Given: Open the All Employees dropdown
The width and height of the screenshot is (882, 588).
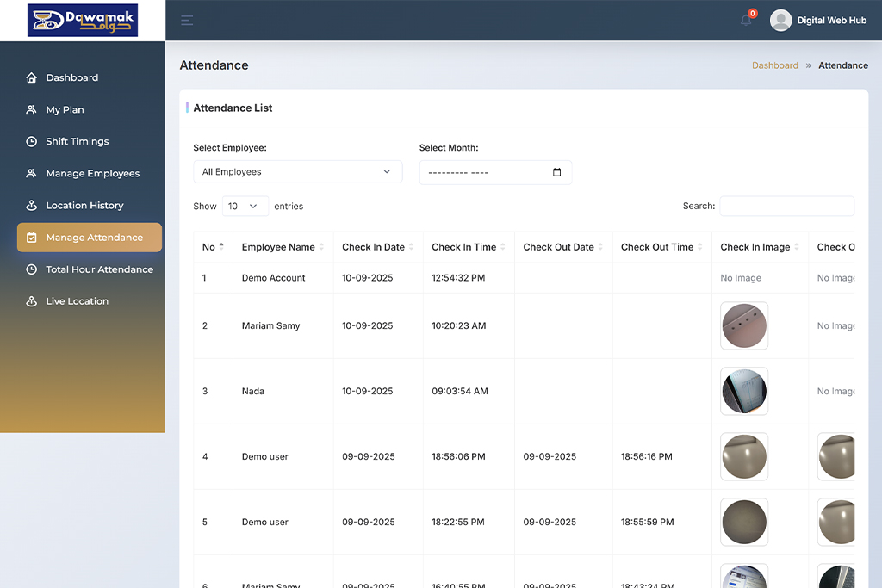Looking at the screenshot, I should point(297,171).
